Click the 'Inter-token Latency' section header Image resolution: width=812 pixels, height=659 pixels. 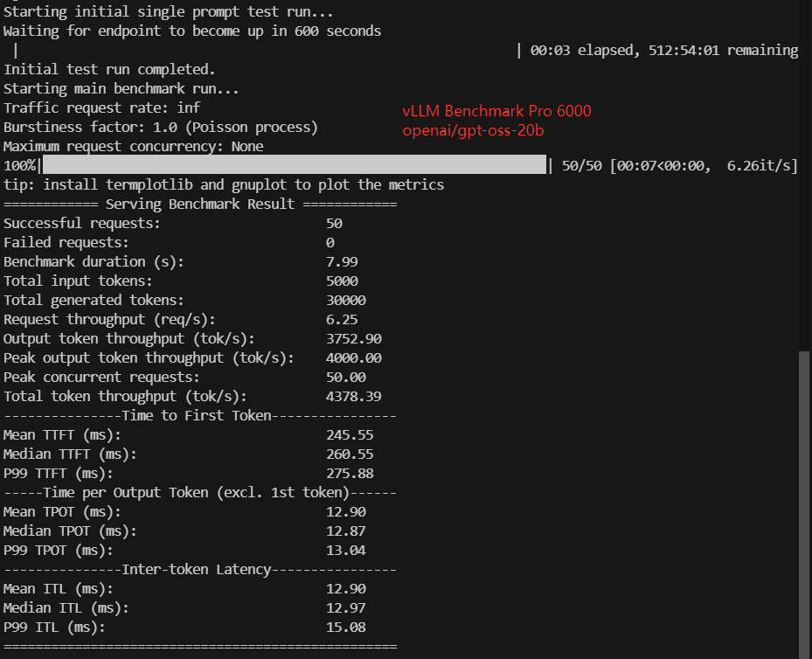(197, 570)
